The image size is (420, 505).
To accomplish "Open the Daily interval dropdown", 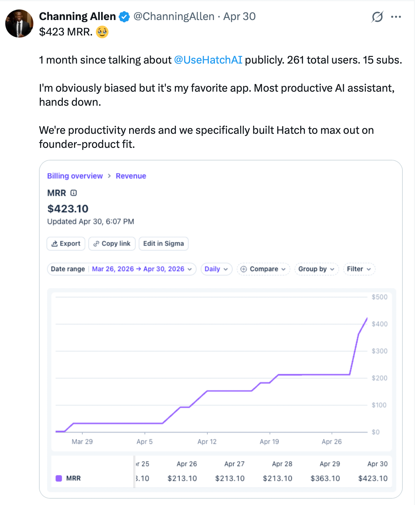I will click(216, 269).
